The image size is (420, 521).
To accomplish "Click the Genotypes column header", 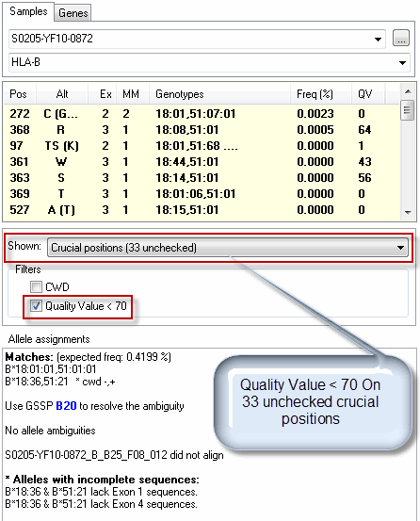I will 179,94.
